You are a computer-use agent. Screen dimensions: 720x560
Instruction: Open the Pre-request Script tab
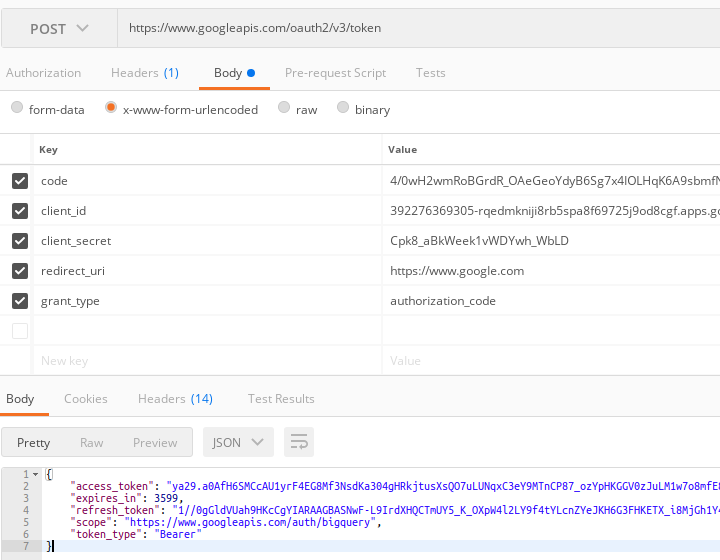[335, 73]
